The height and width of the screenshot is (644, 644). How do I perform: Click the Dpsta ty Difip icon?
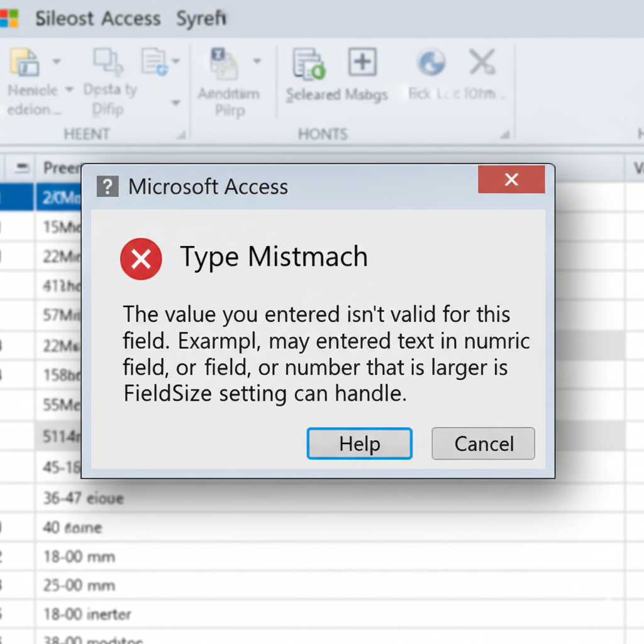[108, 62]
